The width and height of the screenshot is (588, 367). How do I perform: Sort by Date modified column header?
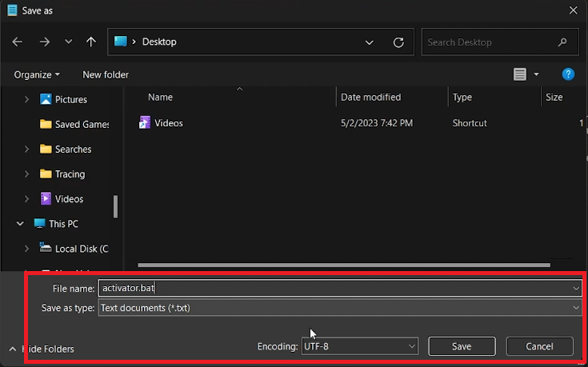[371, 97]
